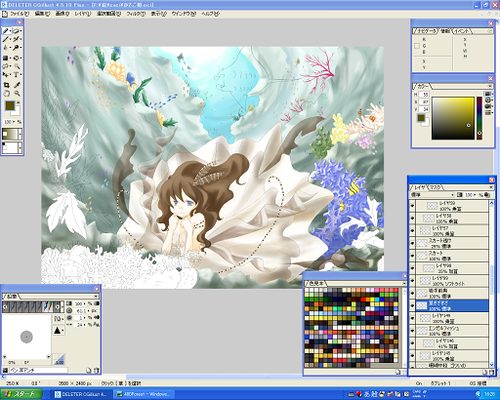Click the save brush icon beside brush name
Screen dimensions: 500x400
(x=5, y=370)
